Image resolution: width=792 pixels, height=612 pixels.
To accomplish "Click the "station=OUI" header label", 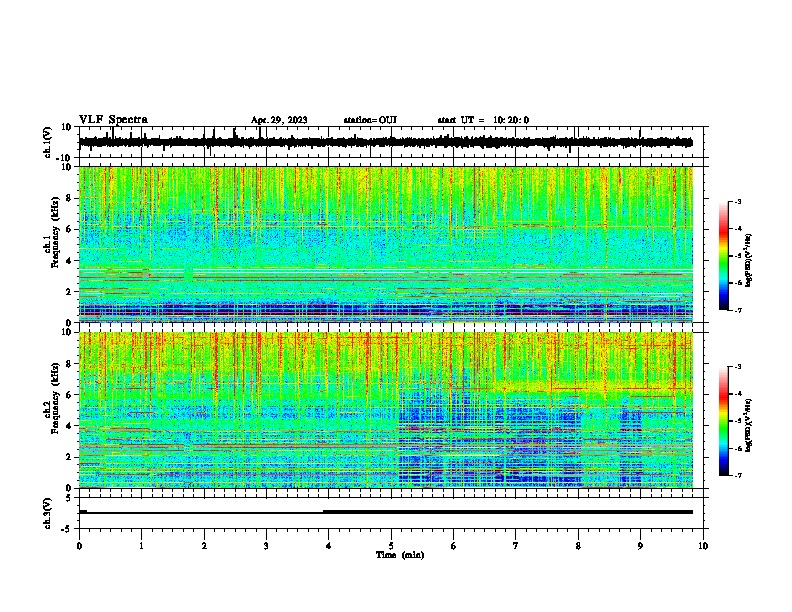I will tap(370, 120).
